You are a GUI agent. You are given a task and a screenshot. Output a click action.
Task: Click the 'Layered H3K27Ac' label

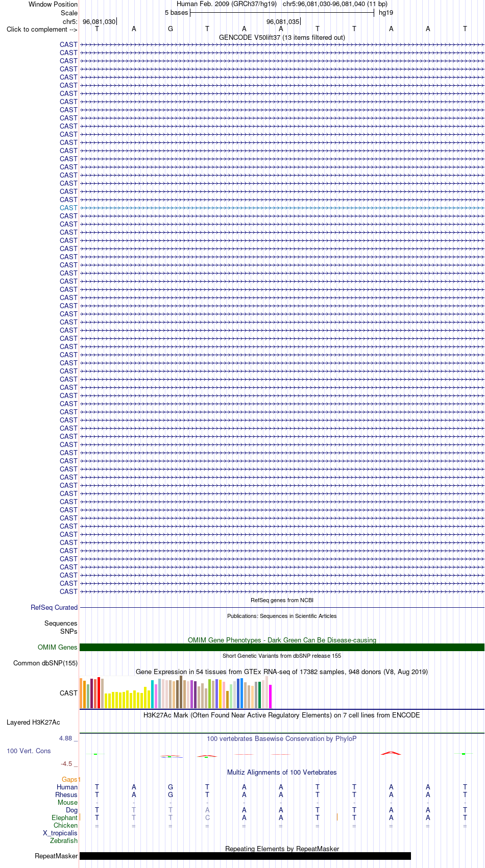[33, 722]
